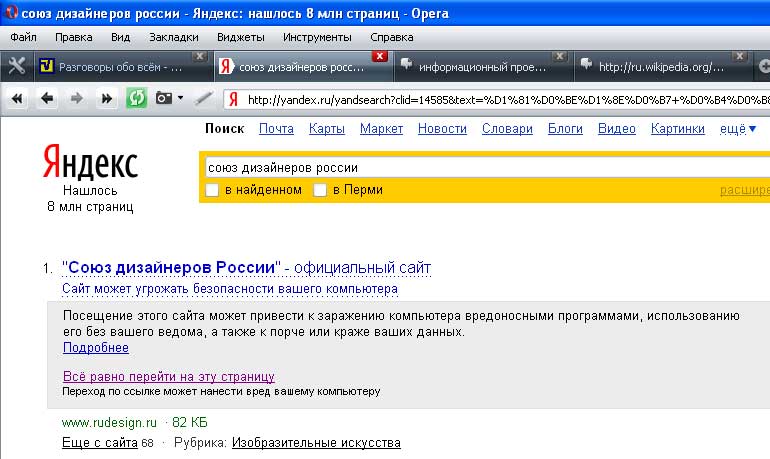
Task: Click the Opera logo in title bar
Action: (11, 12)
